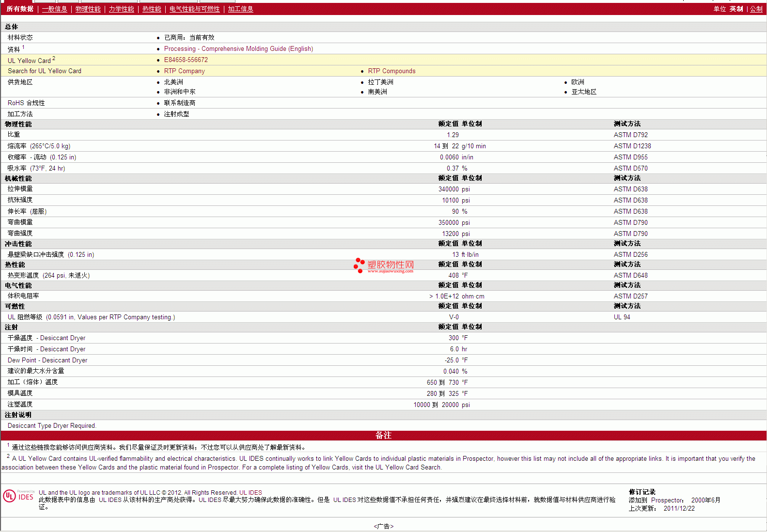767x532 pixels.
Task: Click 联系制造商 text
Action: (180, 103)
